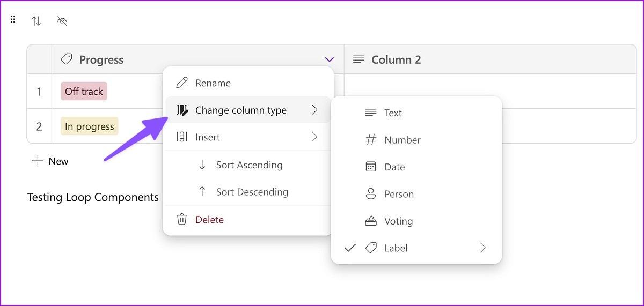
Task: Click the sort arrows icon above table
Action: tap(36, 21)
